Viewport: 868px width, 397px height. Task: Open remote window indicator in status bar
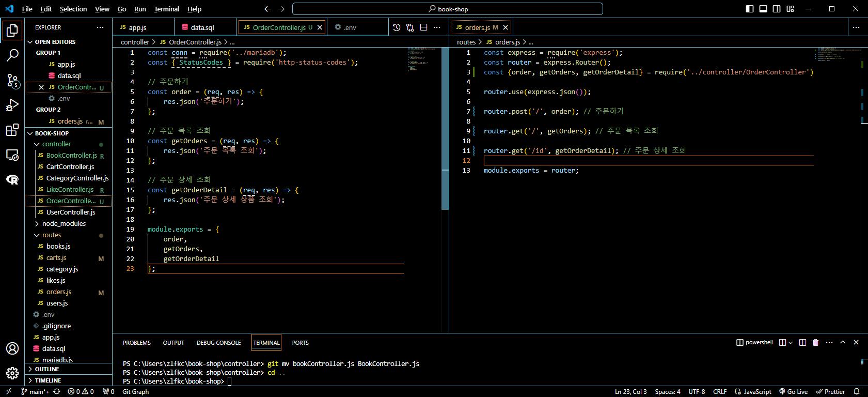tap(9, 391)
